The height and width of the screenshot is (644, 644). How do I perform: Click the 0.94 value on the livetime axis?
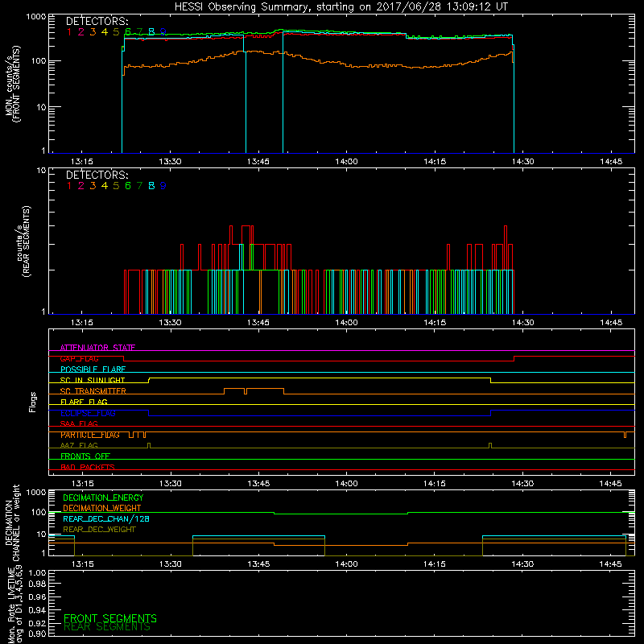(37, 610)
